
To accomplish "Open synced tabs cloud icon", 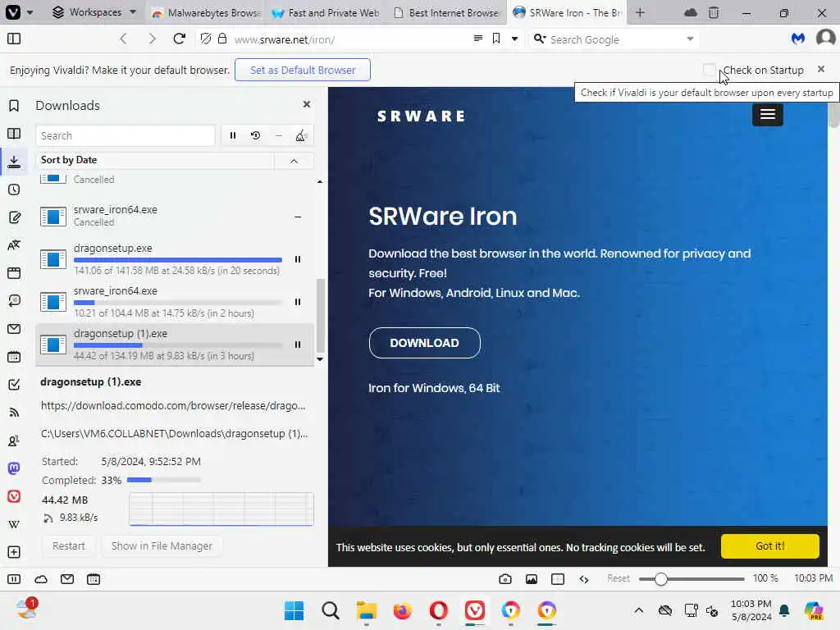I will coord(691,12).
